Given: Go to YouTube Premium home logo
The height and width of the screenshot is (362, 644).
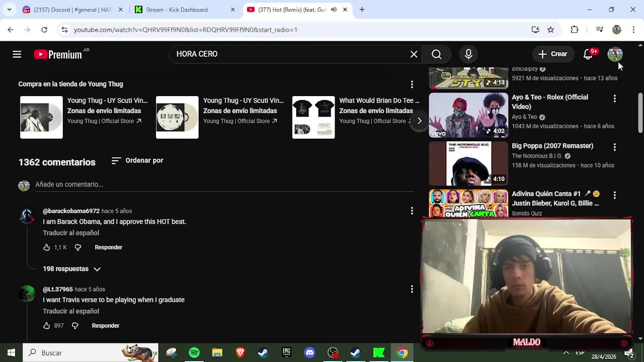Looking at the screenshot, I should 58,54.
